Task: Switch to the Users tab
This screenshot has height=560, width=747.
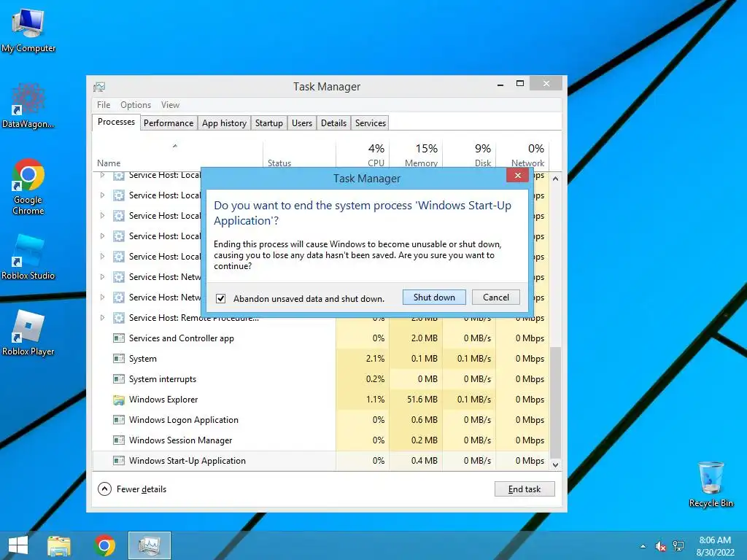Action: pos(301,122)
